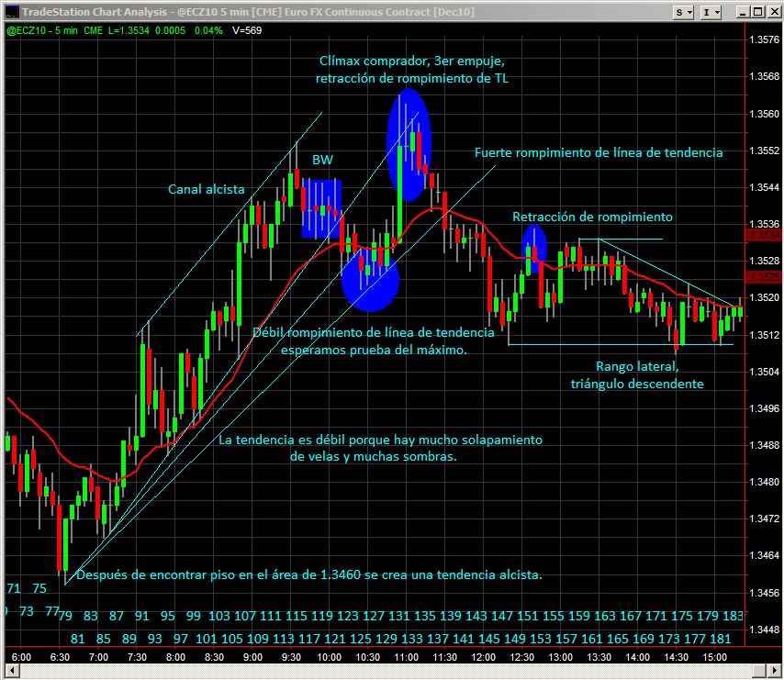This screenshot has width=784, height=680.
Task: Select the 'Canal alcista' annotation
Action: coord(206,189)
